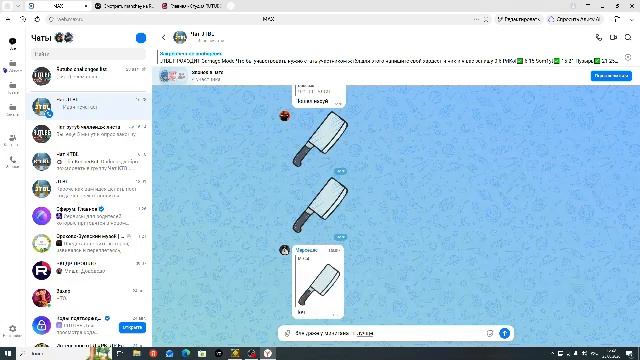
Task: Open the currently highlighted chat in the chat list
Action: [x=89, y=106]
